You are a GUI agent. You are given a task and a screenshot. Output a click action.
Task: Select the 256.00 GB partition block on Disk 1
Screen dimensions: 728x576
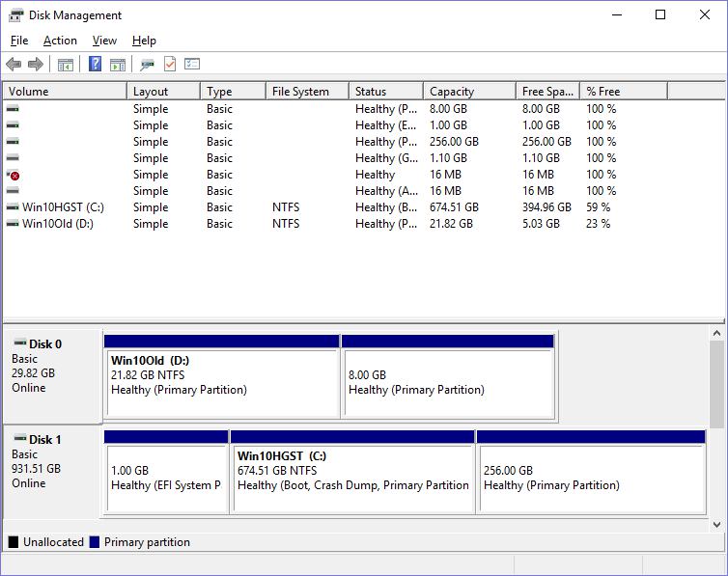pos(592,472)
